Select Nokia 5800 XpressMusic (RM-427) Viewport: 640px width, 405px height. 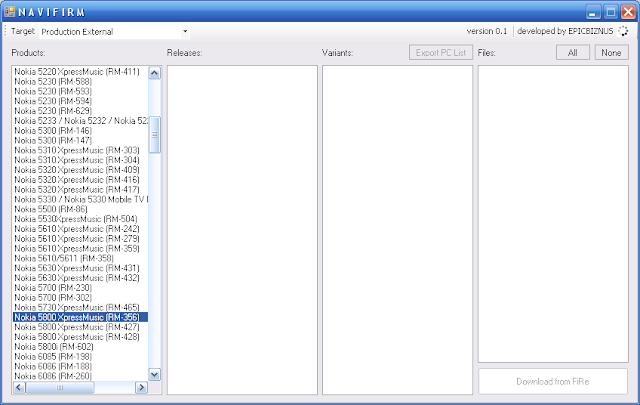[x=80, y=327]
